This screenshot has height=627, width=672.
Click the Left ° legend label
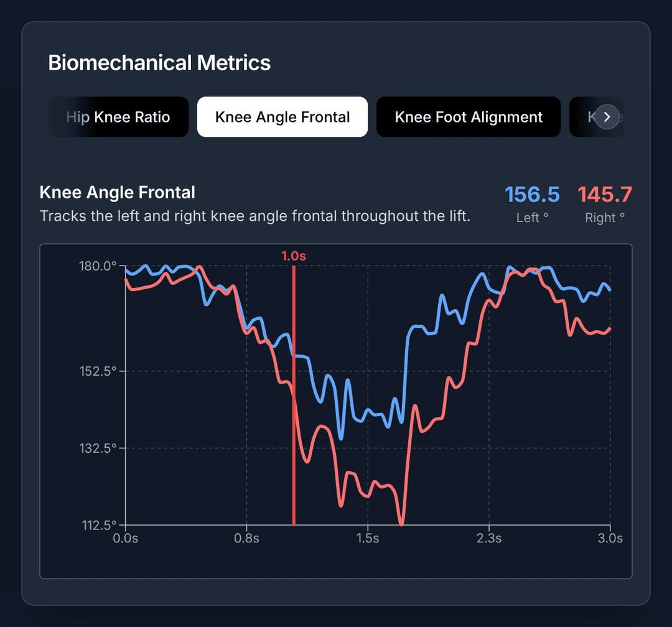[532, 218]
